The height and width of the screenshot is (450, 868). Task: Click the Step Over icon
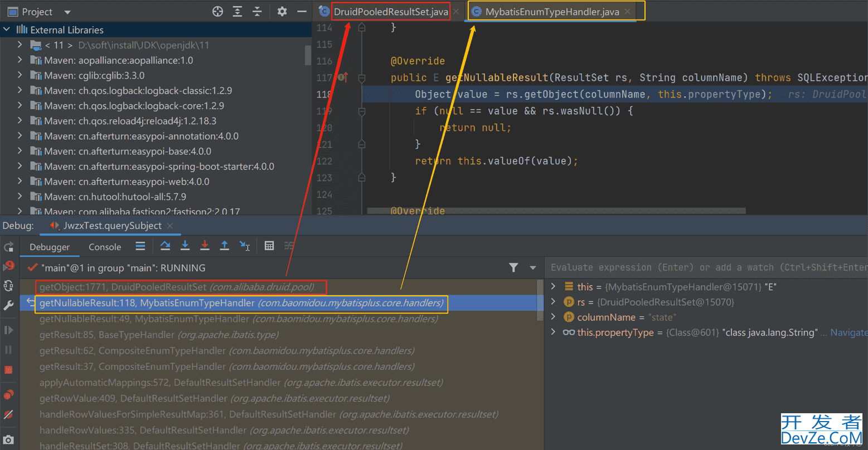[x=165, y=246]
